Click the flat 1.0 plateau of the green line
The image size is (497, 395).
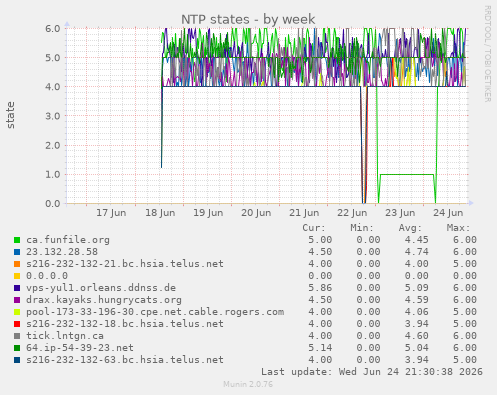click(x=407, y=174)
